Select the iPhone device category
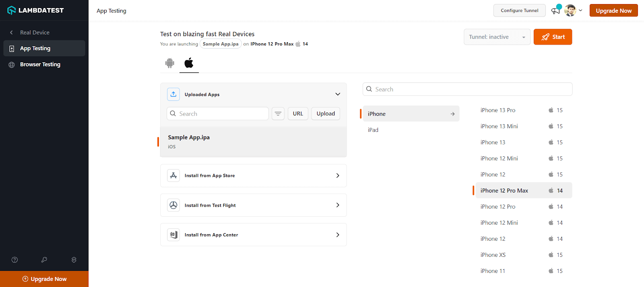The height and width of the screenshot is (287, 644). 411,114
